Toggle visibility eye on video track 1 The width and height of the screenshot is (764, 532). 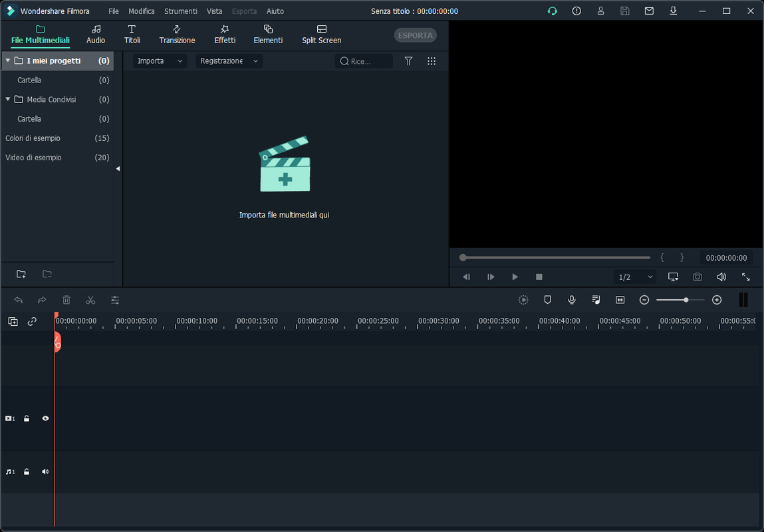[x=45, y=418]
